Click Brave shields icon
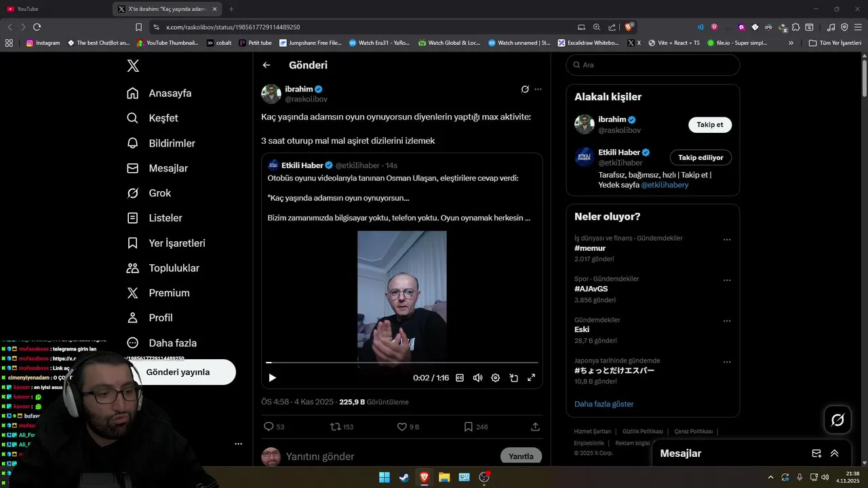This screenshot has height=488, width=868. point(629,27)
